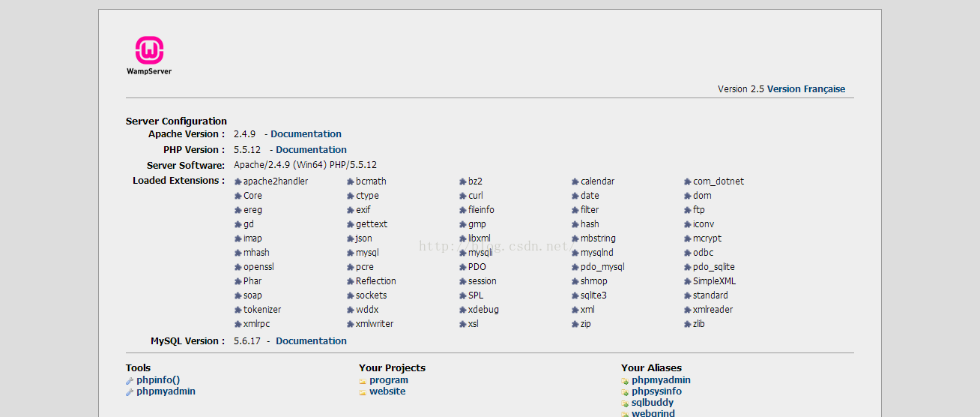Open the program project link

coord(389,380)
